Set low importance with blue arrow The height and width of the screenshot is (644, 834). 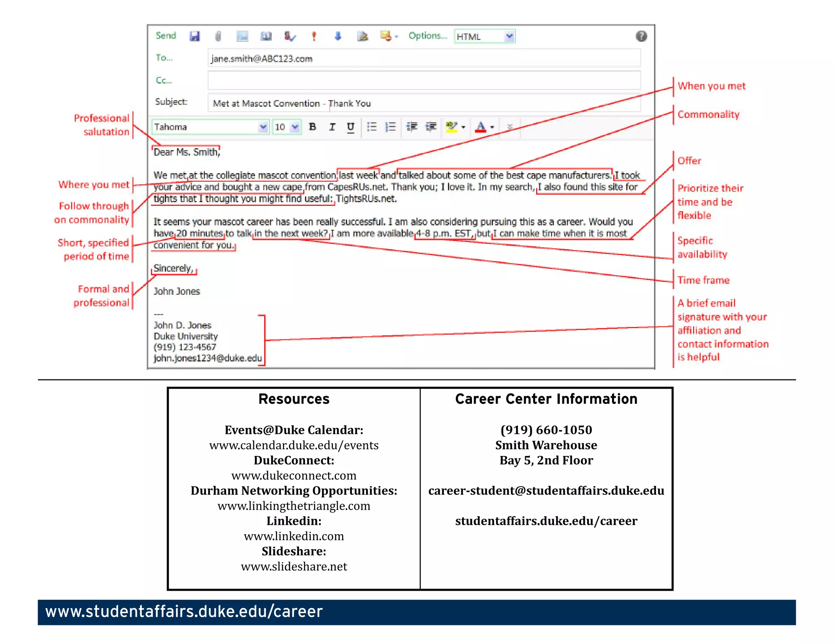coord(338,36)
